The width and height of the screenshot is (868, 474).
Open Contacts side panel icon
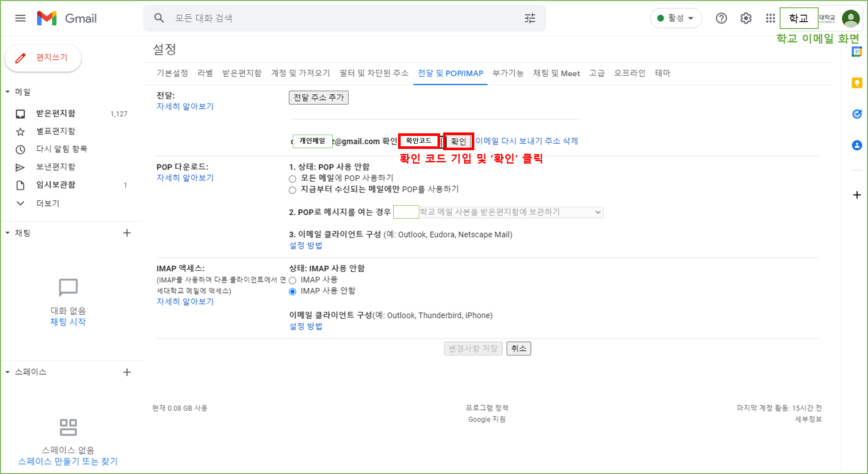[x=857, y=145]
